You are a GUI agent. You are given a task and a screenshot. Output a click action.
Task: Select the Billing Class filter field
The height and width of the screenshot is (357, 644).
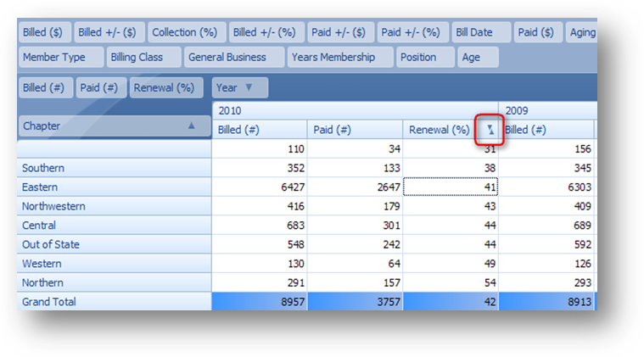[143, 58]
